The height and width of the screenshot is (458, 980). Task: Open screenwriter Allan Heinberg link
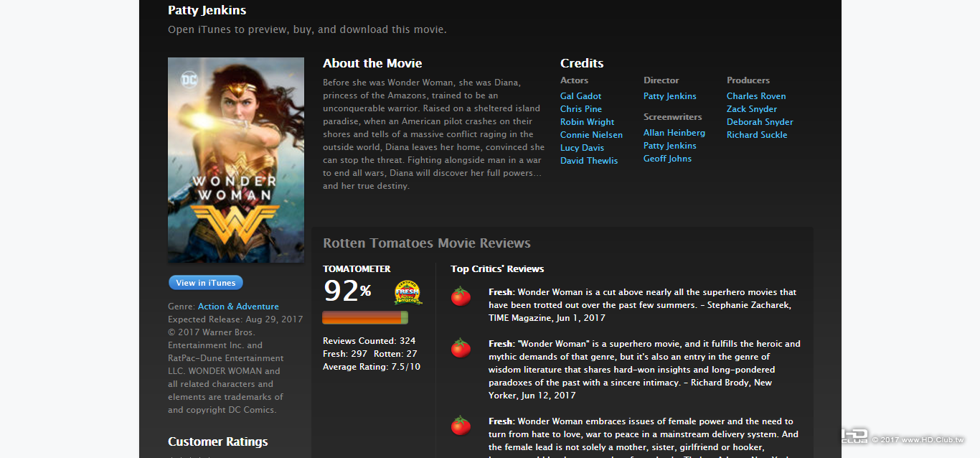[674, 133]
